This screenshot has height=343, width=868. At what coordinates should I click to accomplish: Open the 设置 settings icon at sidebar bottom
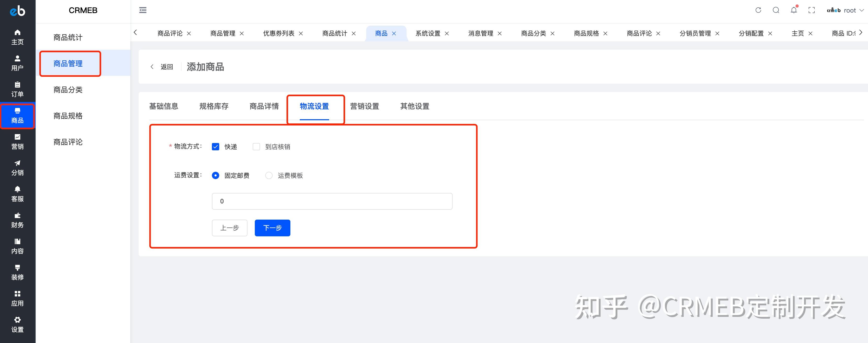[17, 324]
